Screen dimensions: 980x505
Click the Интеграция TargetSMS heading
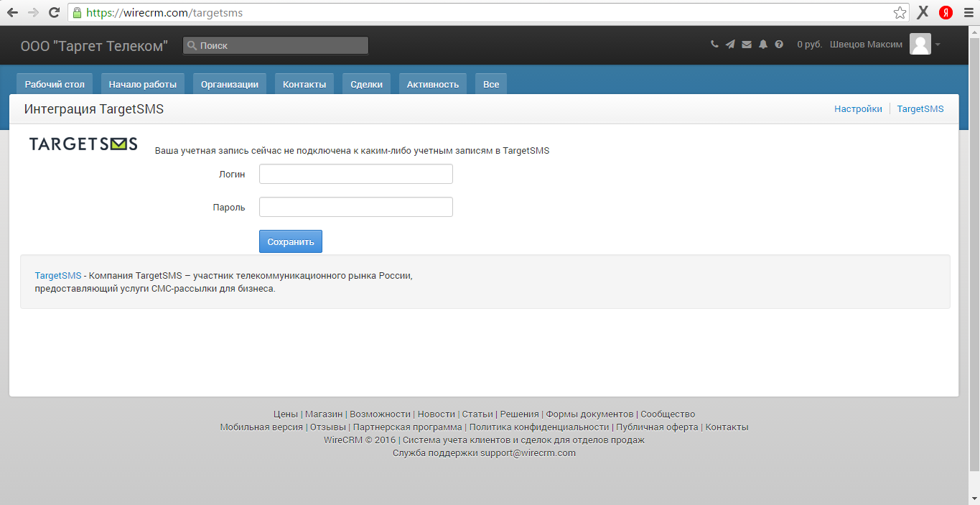point(94,109)
